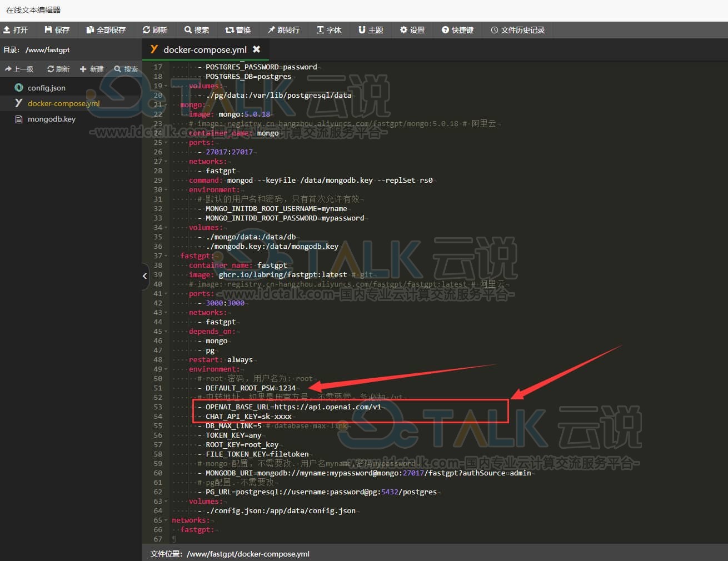Fold the networks block at line 27
This screenshot has height=561, width=728.
pos(166,162)
